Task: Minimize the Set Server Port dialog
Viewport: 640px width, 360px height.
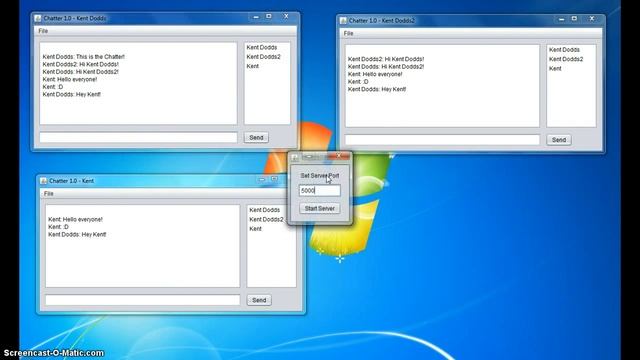Action: coord(309,156)
